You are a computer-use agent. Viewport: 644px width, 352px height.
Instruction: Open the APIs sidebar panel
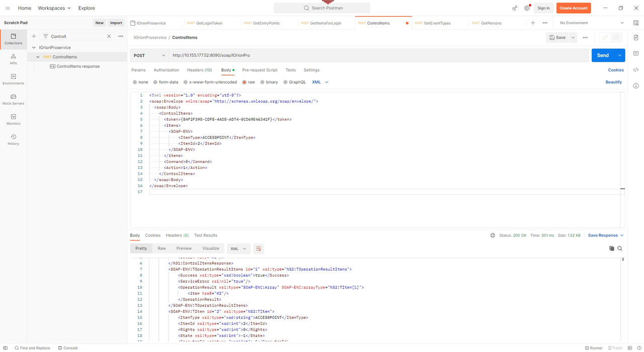[14, 59]
